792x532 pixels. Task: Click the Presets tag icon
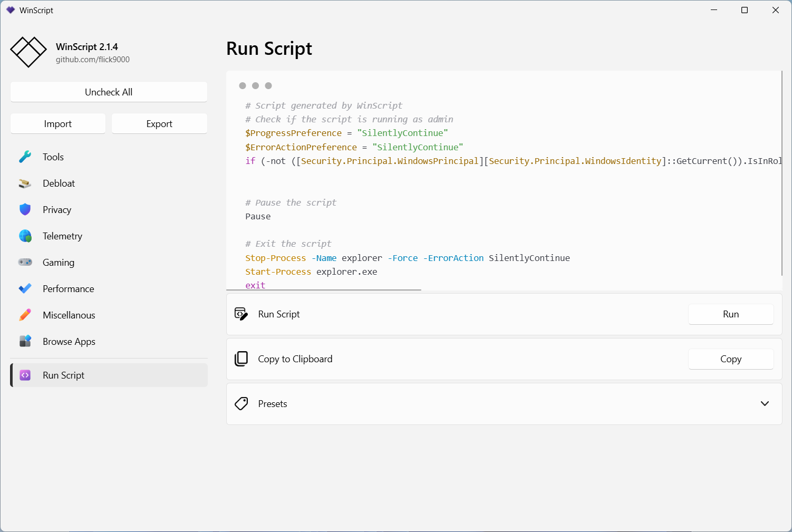pyautogui.click(x=241, y=404)
